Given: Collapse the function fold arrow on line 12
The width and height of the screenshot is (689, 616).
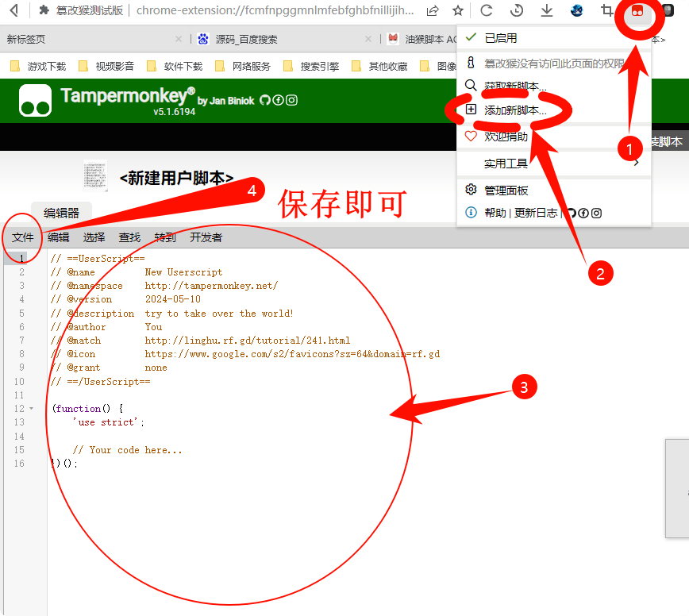Looking at the screenshot, I should pos(32,409).
